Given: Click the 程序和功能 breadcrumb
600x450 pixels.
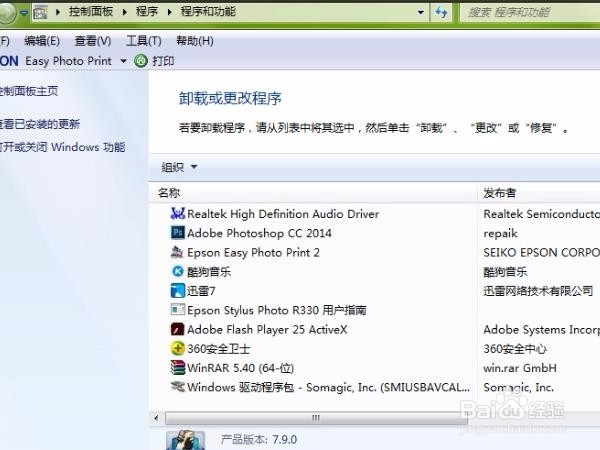Looking at the screenshot, I should click(x=208, y=12).
